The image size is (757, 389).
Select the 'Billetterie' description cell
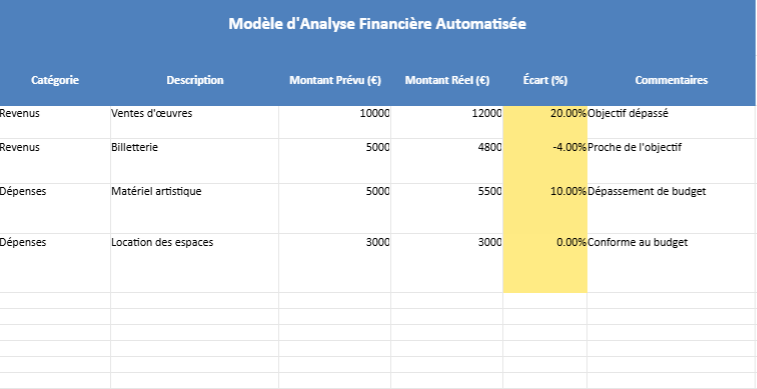click(195, 161)
